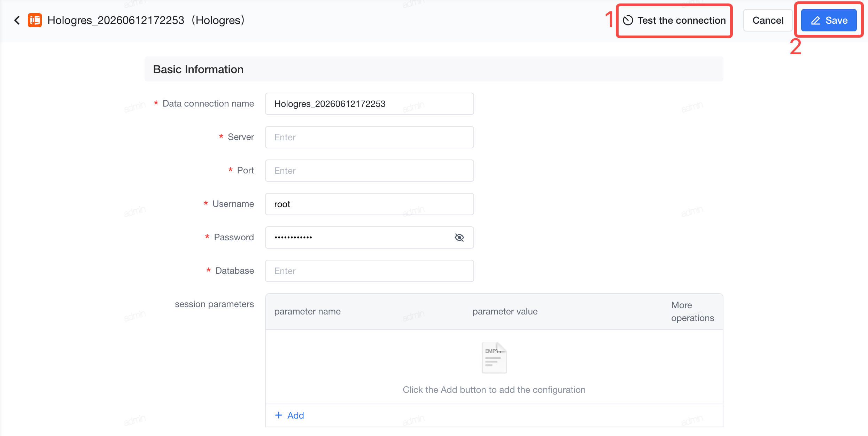The image size is (868, 436).
Task: Add a new session parameter row
Action: (x=289, y=415)
